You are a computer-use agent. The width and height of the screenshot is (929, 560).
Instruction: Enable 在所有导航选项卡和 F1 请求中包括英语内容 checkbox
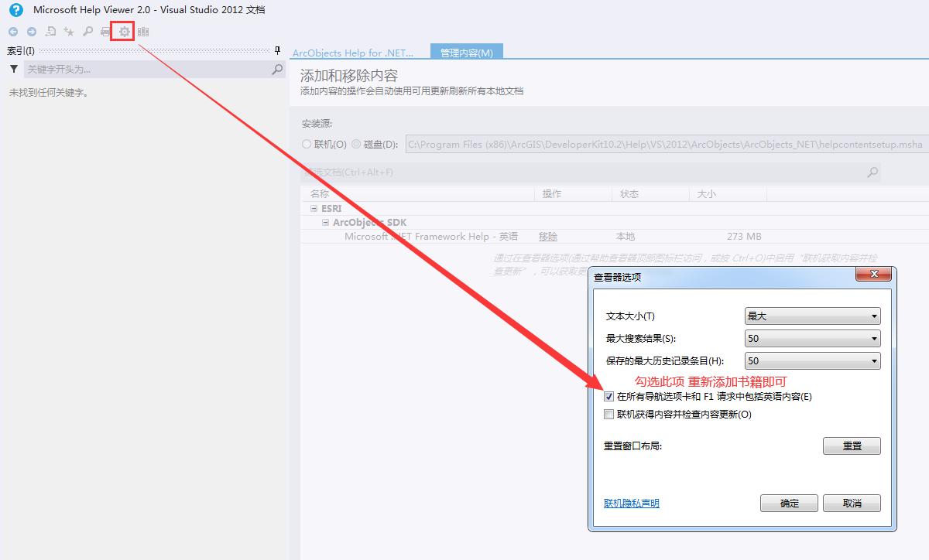click(x=609, y=396)
